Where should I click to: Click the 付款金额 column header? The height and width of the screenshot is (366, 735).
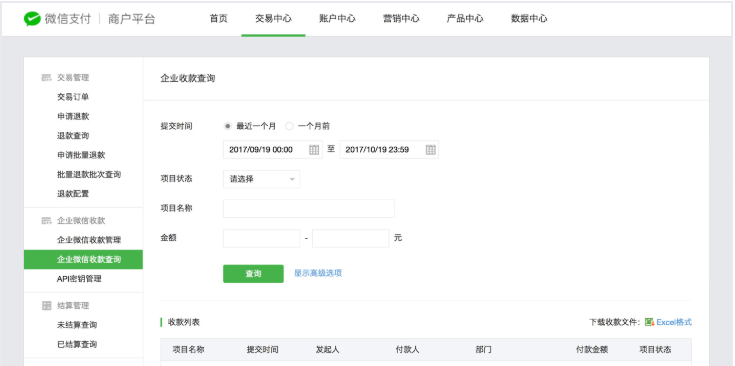tap(592, 350)
